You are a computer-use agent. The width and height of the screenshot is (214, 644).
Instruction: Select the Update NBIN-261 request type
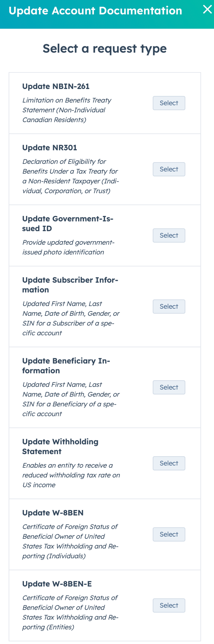point(169,103)
